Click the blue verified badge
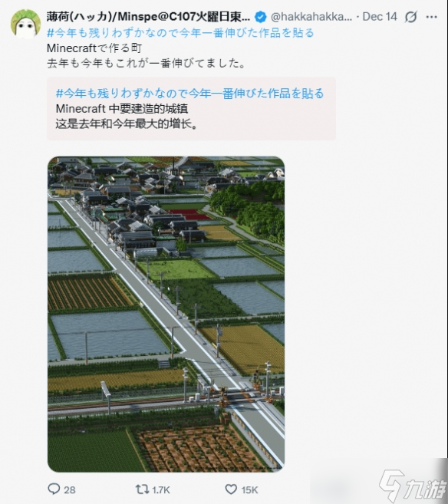This screenshot has height=504, width=448. [x=260, y=17]
